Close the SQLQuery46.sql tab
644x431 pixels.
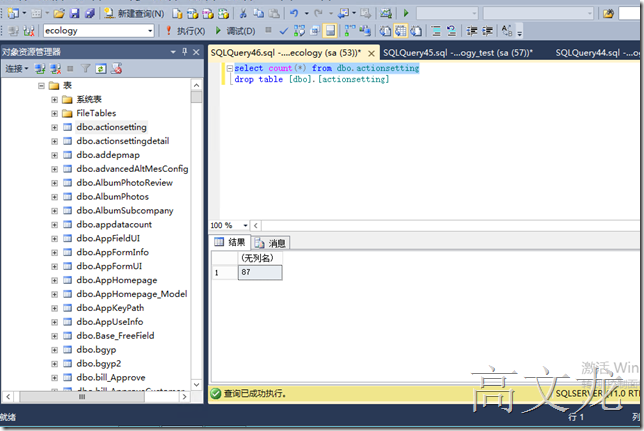pos(371,53)
